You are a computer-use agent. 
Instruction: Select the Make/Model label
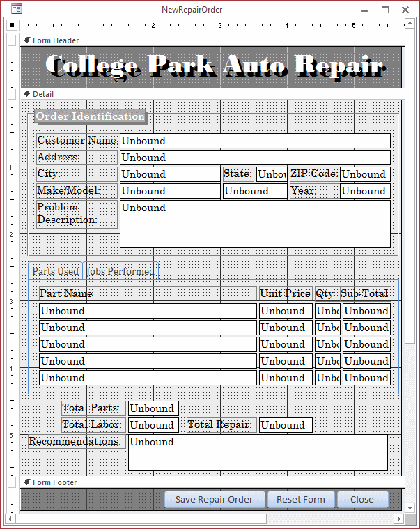(77, 190)
